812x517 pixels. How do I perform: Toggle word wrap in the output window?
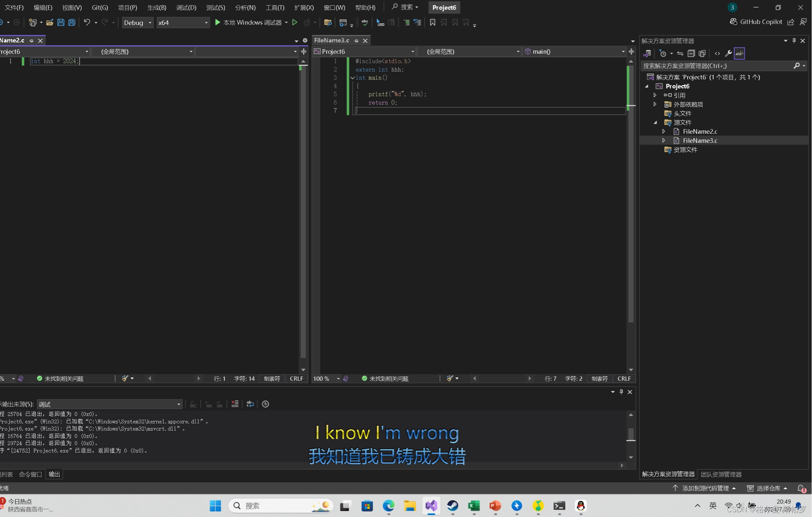pos(250,404)
